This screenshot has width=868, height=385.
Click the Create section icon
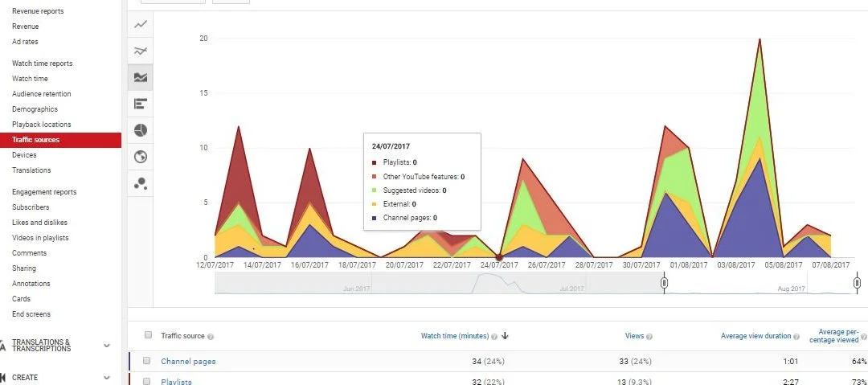(x=3, y=378)
